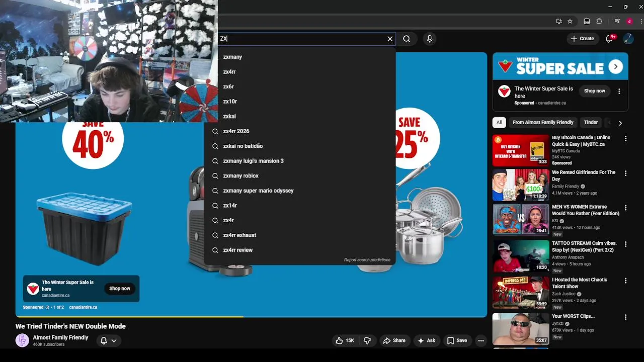Open the YouTube account avatar menu
Image resolution: width=644 pixels, height=362 pixels.
(x=628, y=39)
